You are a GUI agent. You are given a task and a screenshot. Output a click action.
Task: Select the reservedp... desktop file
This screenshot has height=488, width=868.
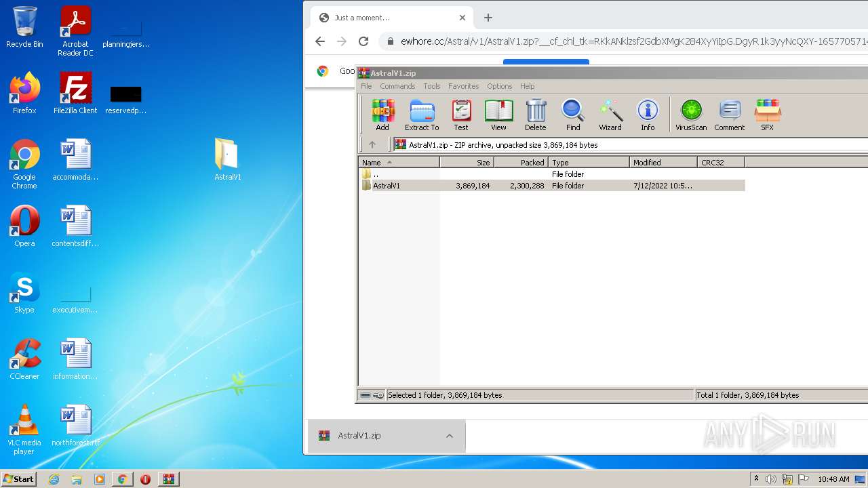(126, 99)
